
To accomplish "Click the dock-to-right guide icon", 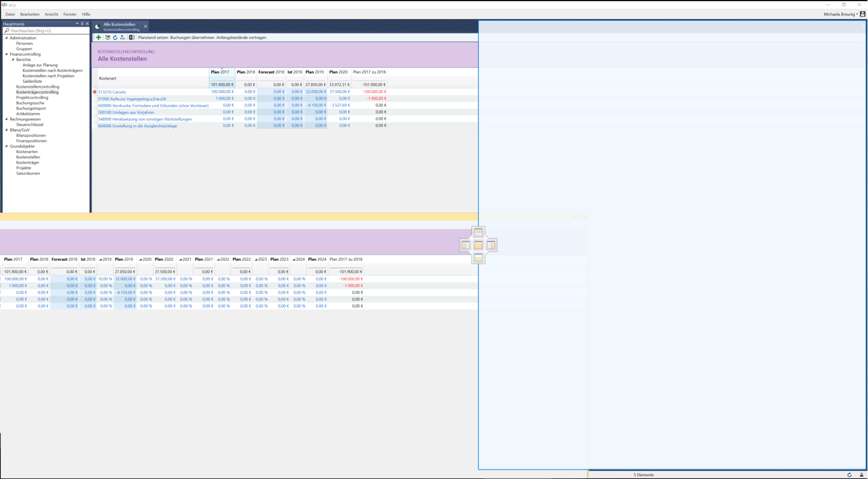I will click(x=491, y=245).
